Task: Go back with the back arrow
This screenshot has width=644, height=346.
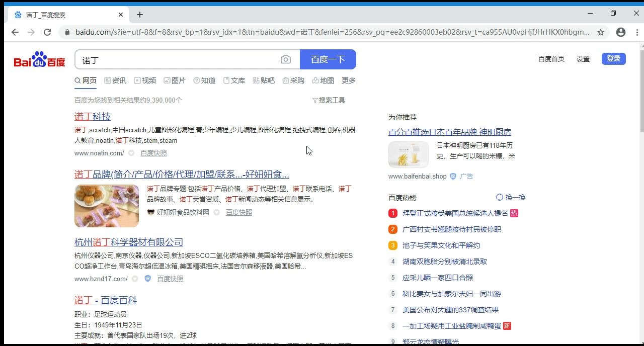Action: pos(15,32)
